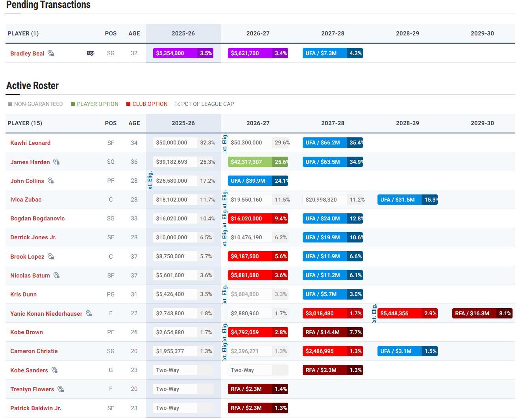
Task: Open the Ivica Zubac player link
Action: 26,200
